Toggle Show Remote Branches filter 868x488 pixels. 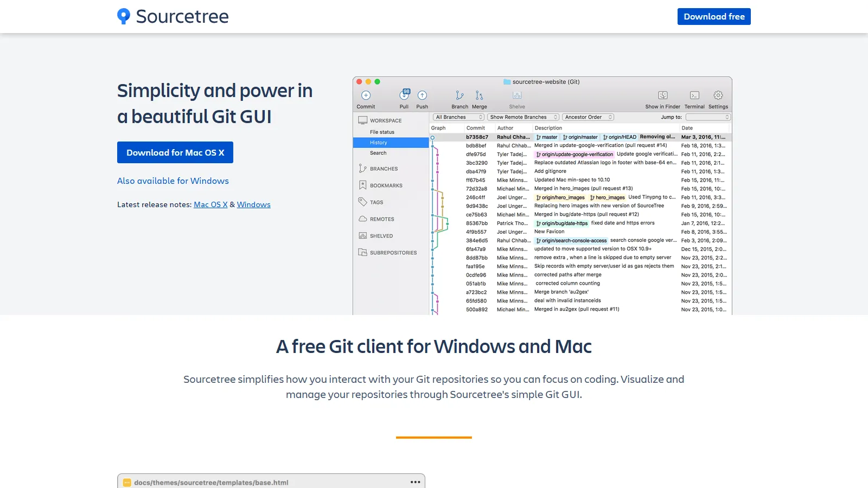522,117
